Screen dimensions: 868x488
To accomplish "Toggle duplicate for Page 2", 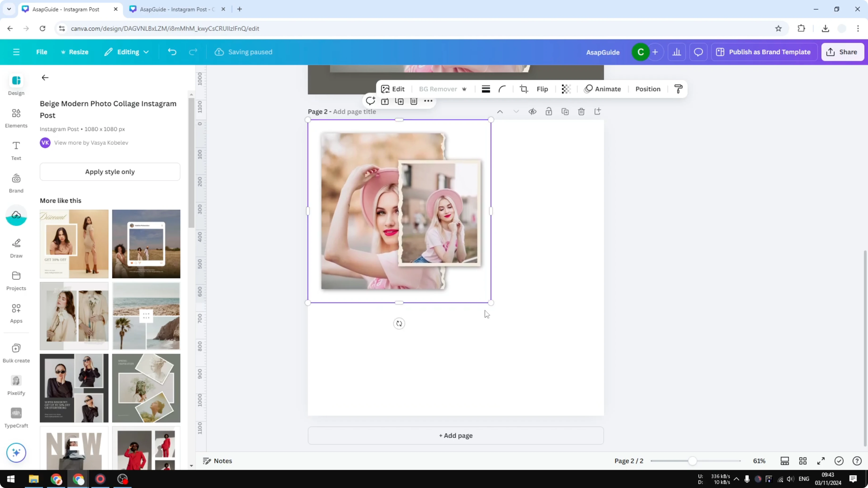I will tap(565, 112).
